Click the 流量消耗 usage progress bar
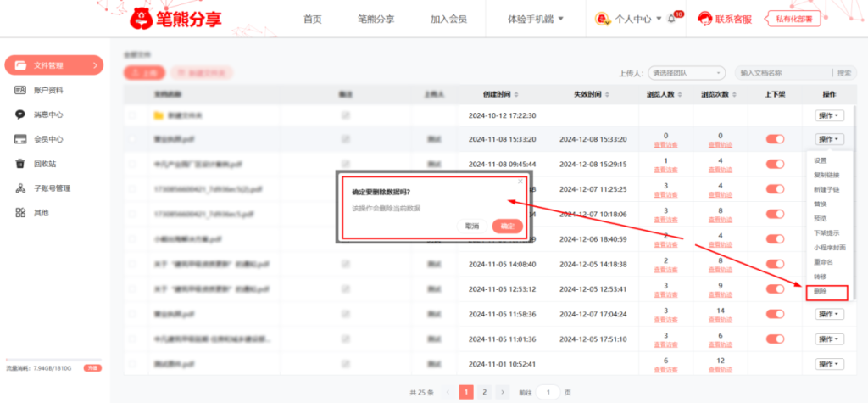The width and height of the screenshot is (868, 403). pyautogui.click(x=53, y=360)
